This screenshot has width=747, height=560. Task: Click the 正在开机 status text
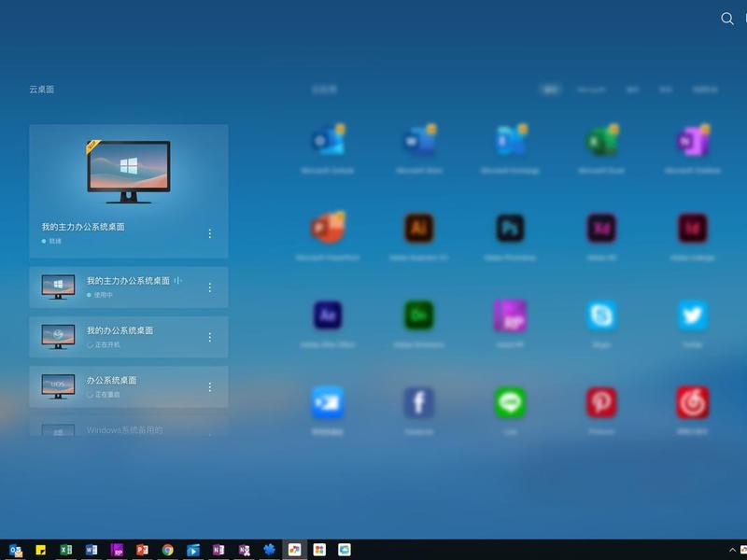point(107,344)
